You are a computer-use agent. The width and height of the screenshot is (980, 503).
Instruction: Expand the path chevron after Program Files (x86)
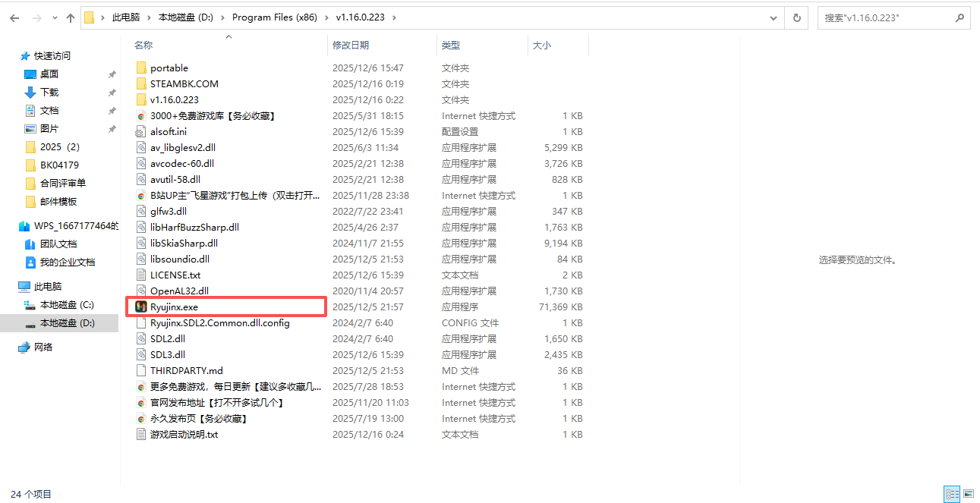tap(328, 17)
